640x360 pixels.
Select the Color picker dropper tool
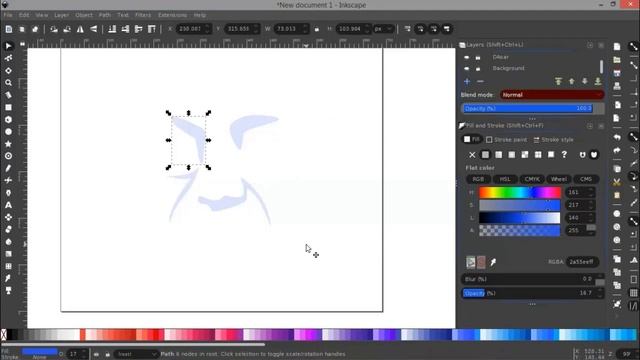[8, 278]
